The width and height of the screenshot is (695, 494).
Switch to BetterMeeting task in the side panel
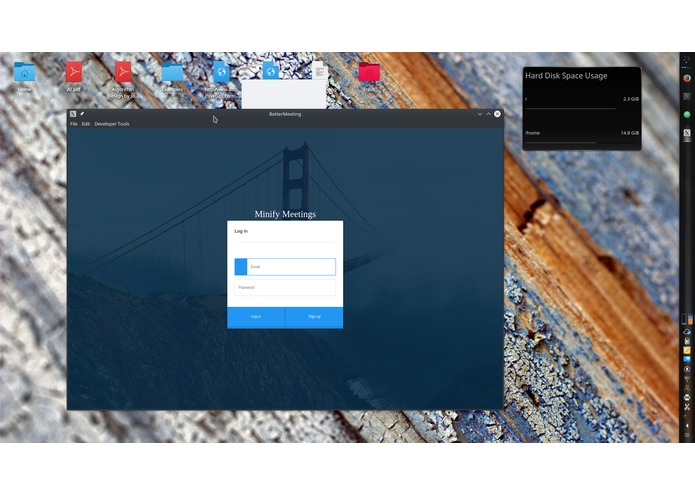(687, 133)
